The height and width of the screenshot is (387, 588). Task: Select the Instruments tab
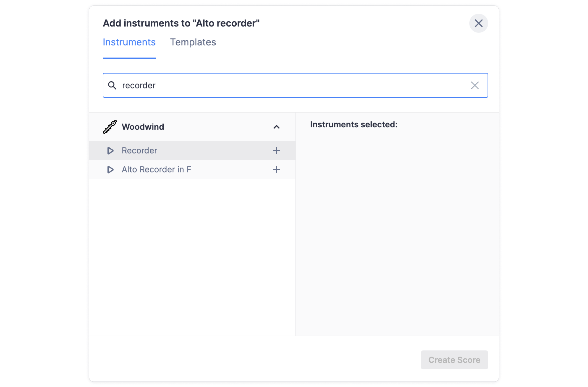(x=129, y=42)
